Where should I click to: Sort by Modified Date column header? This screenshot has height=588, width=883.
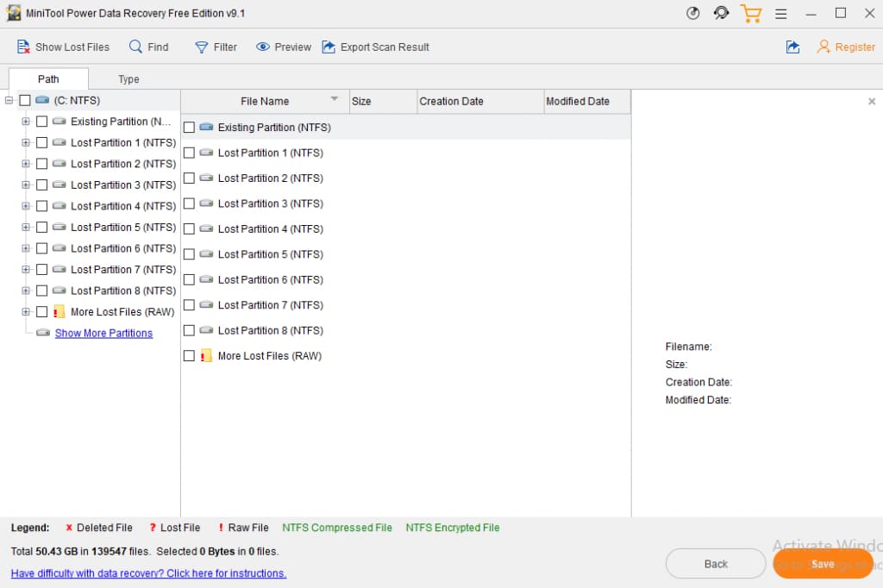586,102
